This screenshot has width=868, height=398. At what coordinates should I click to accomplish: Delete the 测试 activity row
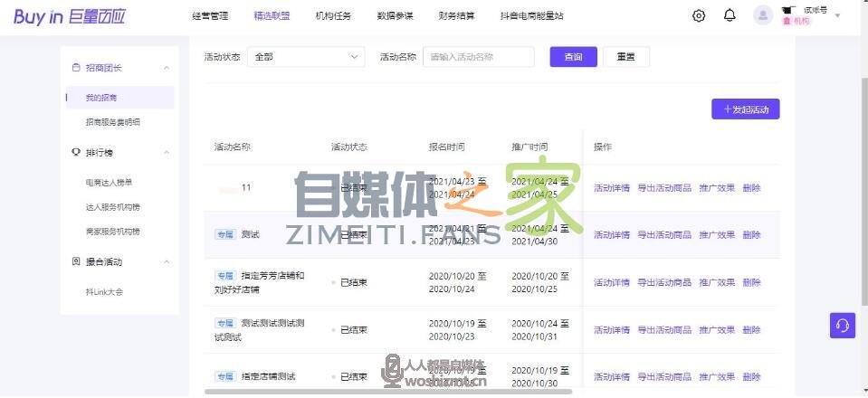[752, 234]
